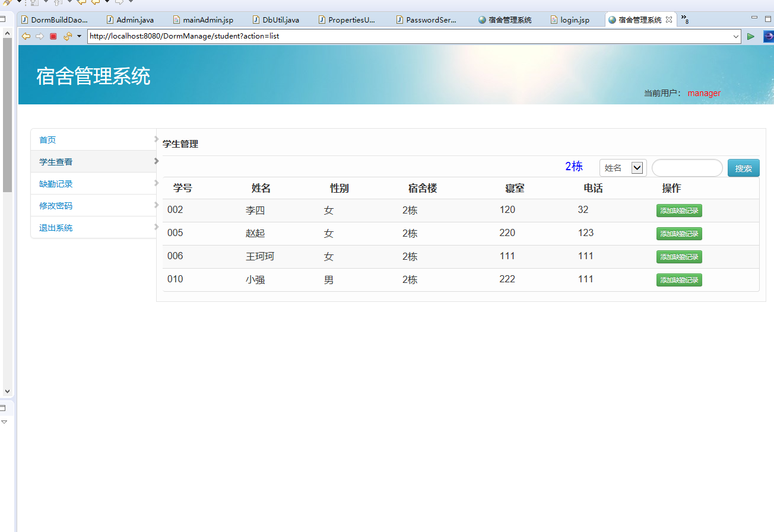The height and width of the screenshot is (532, 774).
Task: Expand the address bar history dropdown arrow
Action: [x=737, y=36]
